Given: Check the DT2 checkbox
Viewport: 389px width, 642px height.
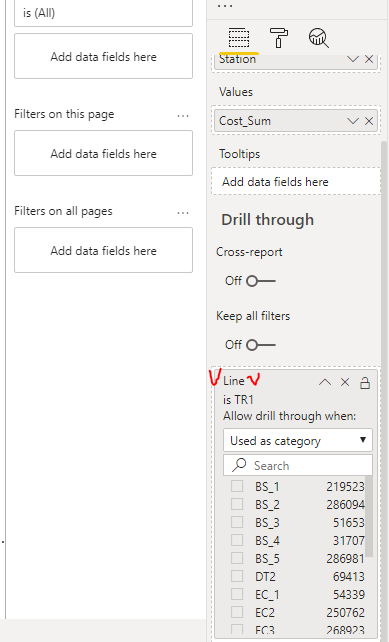Looking at the screenshot, I should [x=237, y=576].
